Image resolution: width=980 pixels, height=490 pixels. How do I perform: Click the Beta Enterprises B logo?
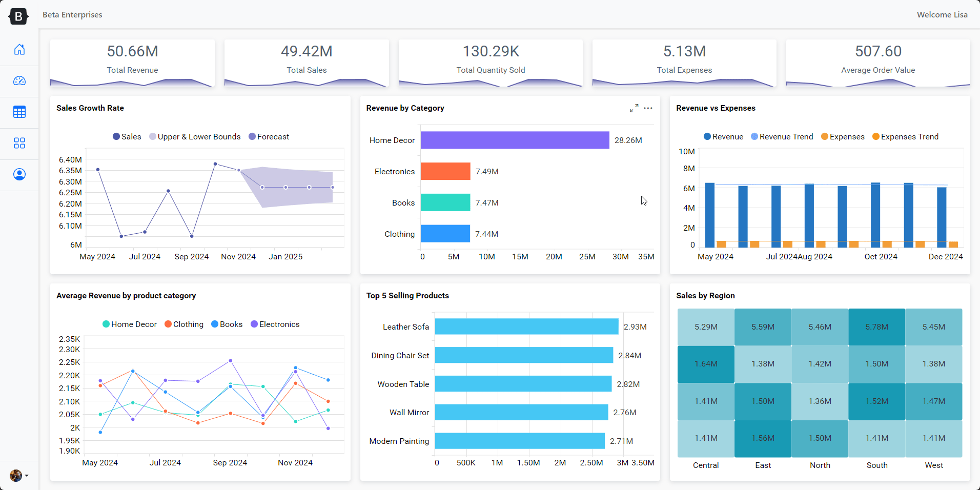[18, 16]
